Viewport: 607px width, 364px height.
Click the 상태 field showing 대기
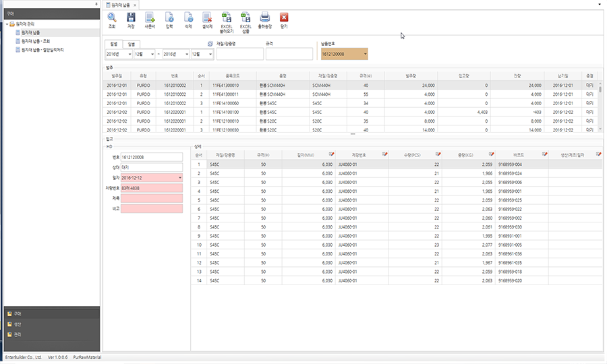pyautogui.click(x=151, y=167)
